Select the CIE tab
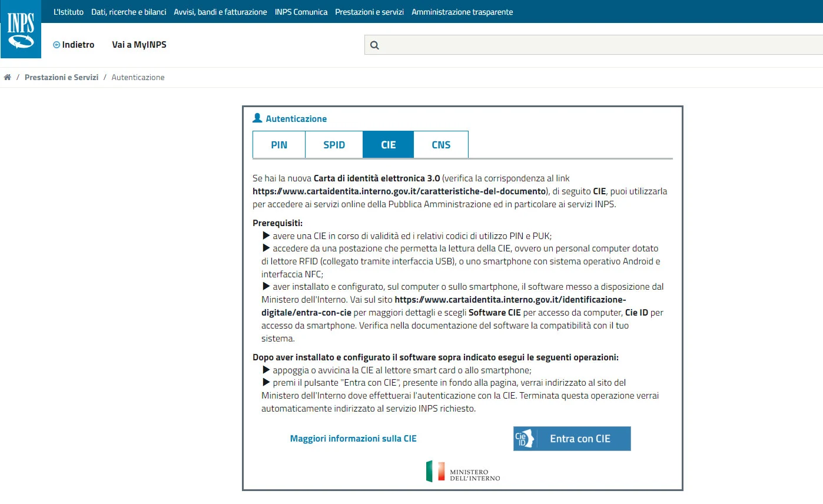This screenshot has width=823, height=504. pos(389,145)
